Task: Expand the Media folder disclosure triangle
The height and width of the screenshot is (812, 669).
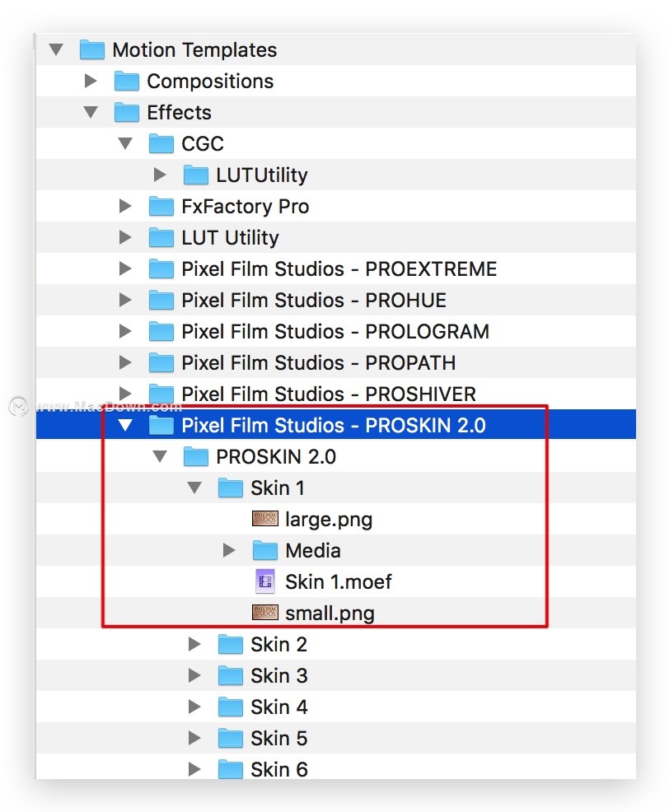Action: (x=229, y=550)
